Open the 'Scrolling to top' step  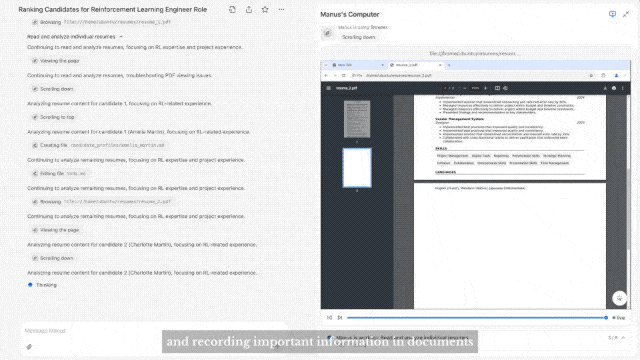(53, 117)
